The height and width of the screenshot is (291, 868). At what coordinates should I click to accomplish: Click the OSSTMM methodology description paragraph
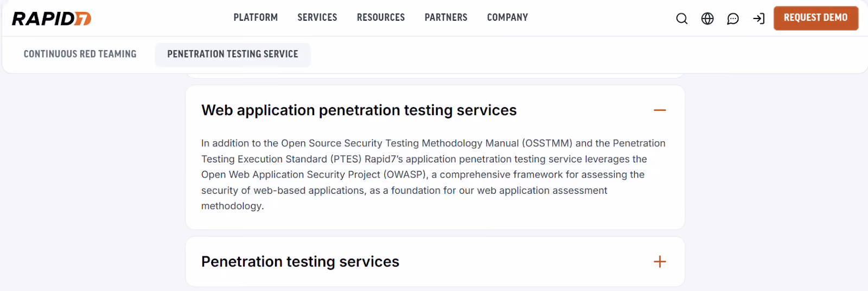pyautogui.click(x=433, y=174)
